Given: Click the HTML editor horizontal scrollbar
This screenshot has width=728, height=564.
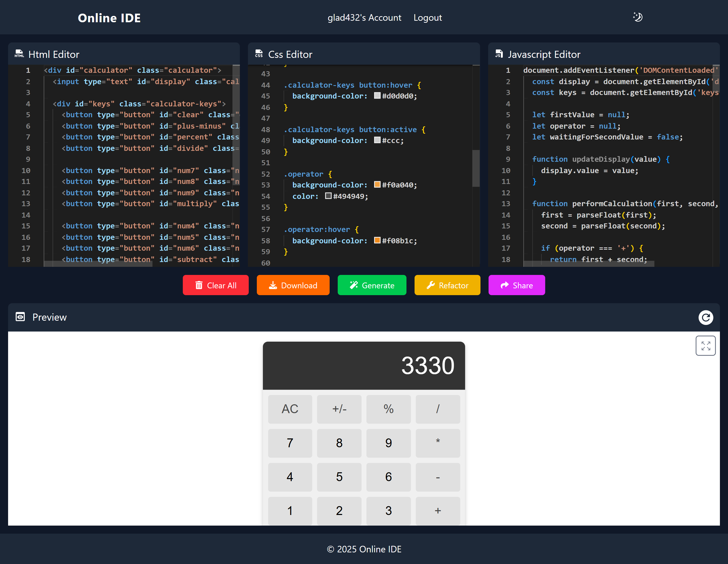Looking at the screenshot, I should pyautogui.click(x=98, y=264).
